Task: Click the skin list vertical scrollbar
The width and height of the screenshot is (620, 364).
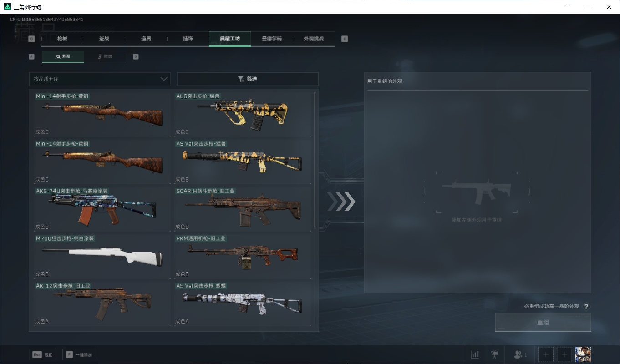Action: 315,159
